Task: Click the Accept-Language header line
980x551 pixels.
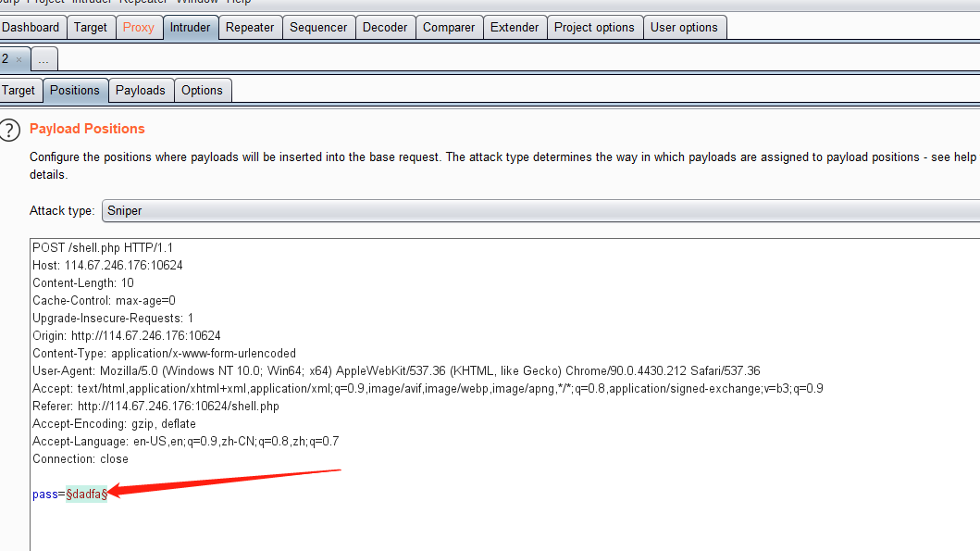Action: 186,440
